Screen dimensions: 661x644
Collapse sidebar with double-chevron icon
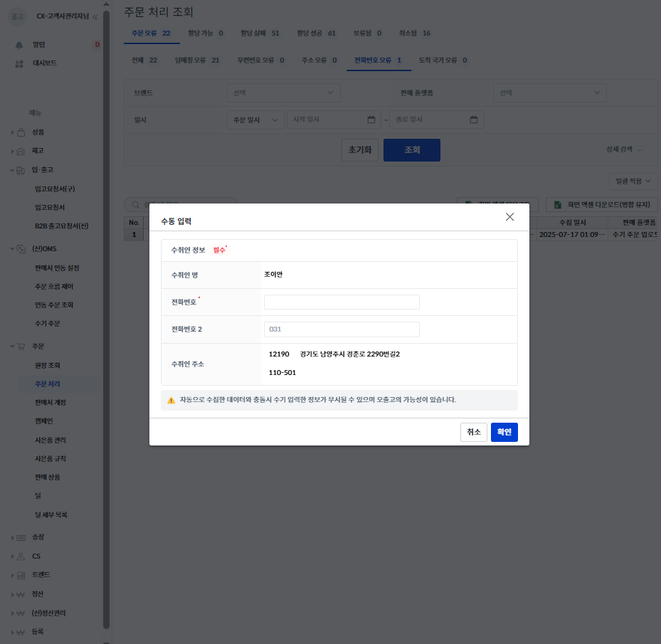pyautogui.click(x=95, y=17)
